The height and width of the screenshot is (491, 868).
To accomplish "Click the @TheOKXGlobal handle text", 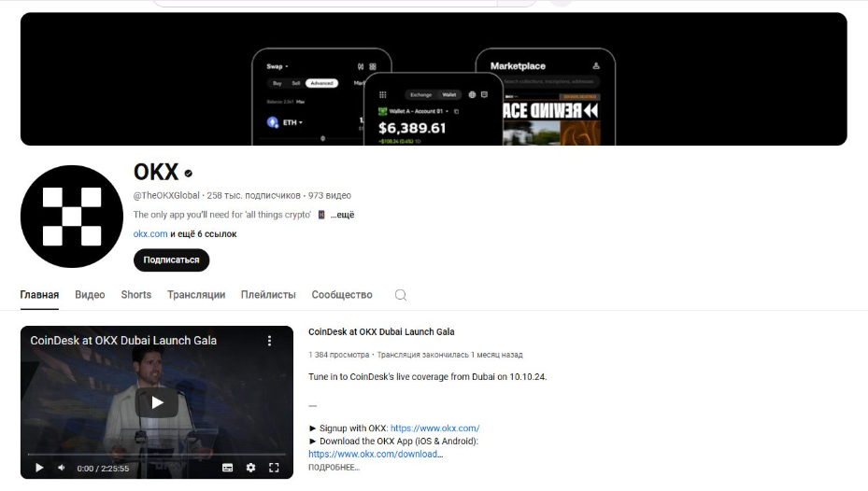I will pos(166,195).
